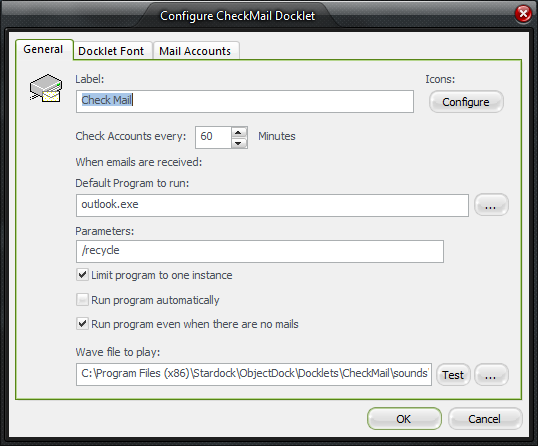The width and height of the screenshot is (538, 446).
Task: Uncheck Run program even when no mails
Action: tap(82, 324)
